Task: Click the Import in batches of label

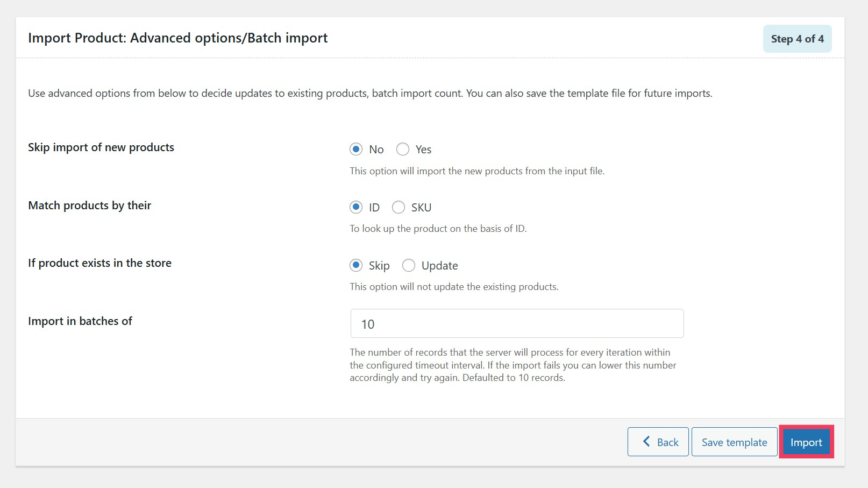Action: pos(80,321)
